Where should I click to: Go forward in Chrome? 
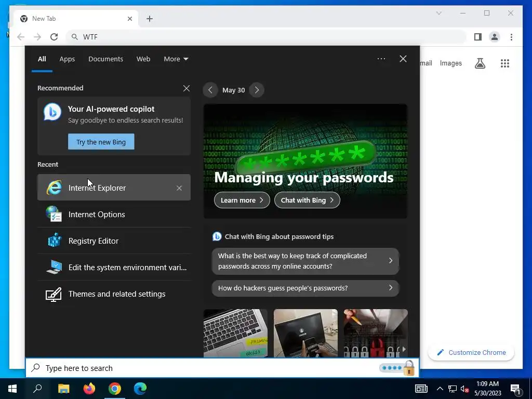[37, 37]
